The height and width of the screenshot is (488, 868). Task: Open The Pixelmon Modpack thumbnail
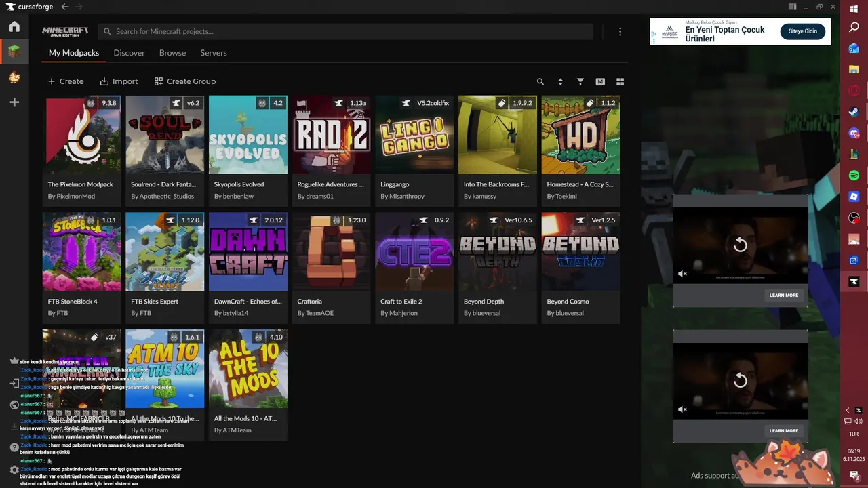[82, 135]
